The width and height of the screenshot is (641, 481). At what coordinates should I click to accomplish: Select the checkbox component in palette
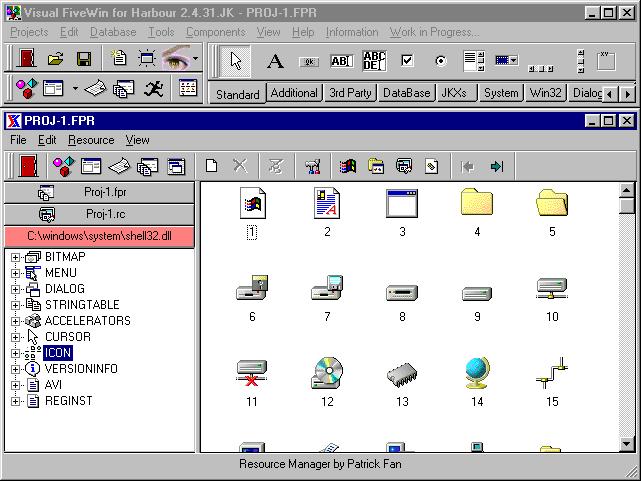(406, 61)
